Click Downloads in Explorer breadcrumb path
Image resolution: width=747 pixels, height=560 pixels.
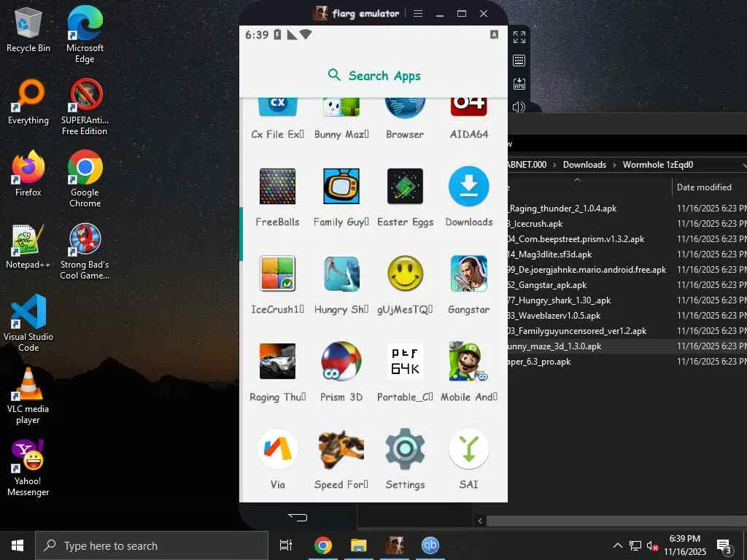(584, 164)
